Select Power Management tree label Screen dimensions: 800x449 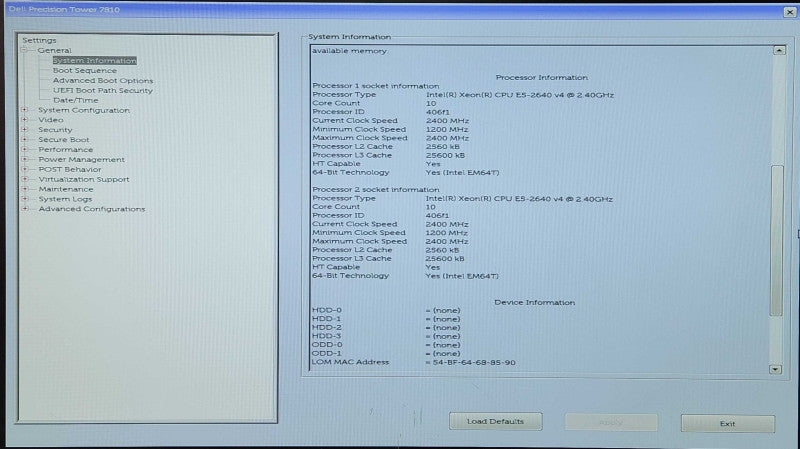[81, 159]
